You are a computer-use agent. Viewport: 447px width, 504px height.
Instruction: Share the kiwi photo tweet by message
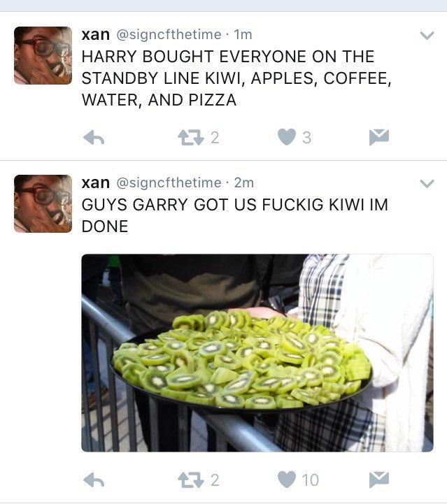pyautogui.click(x=379, y=480)
